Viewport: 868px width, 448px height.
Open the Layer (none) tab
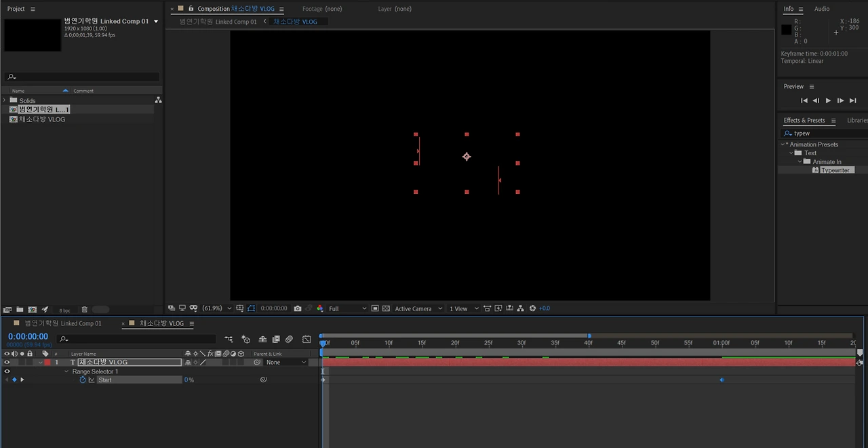[395, 9]
